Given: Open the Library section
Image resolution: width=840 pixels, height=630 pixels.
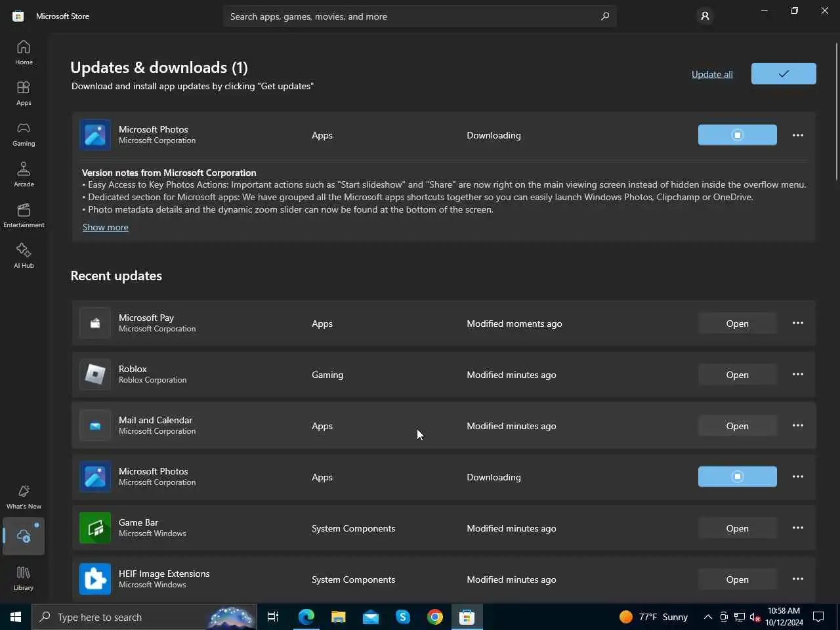Looking at the screenshot, I should 24,578.
